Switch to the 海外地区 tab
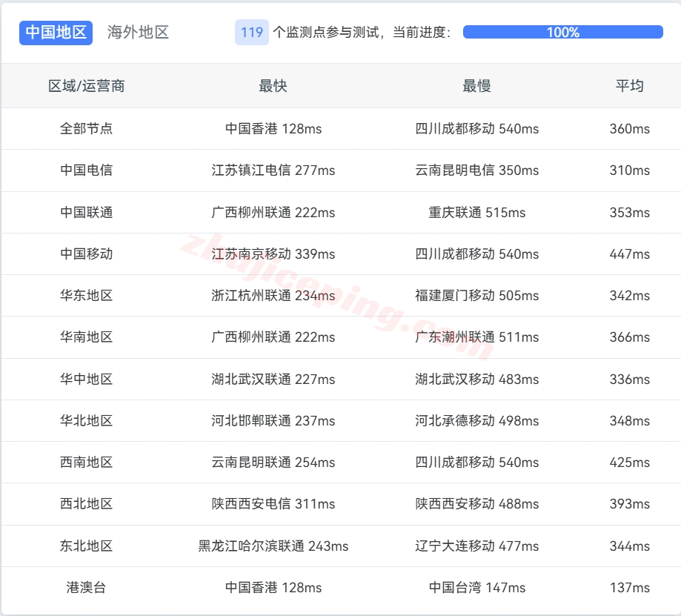The height and width of the screenshot is (616, 681). pyautogui.click(x=138, y=33)
